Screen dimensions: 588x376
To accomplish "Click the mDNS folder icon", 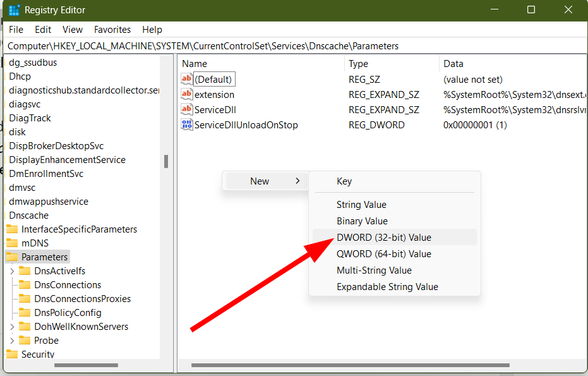I will 13,243.
